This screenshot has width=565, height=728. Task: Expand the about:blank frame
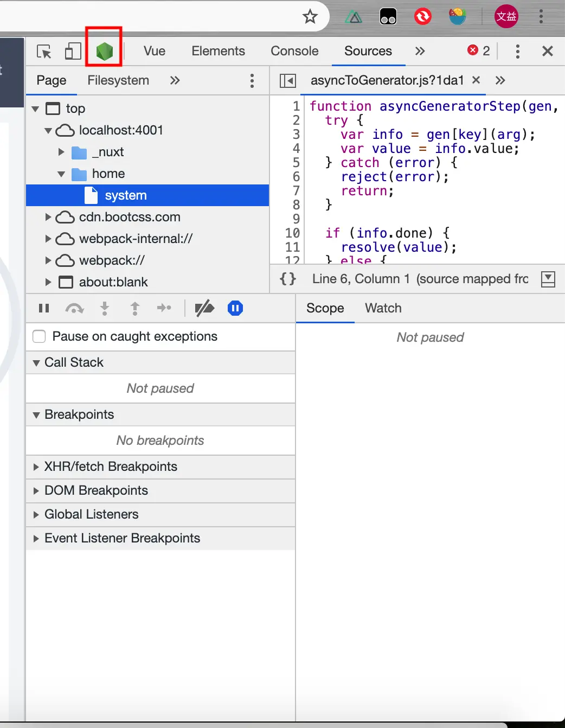48,282
